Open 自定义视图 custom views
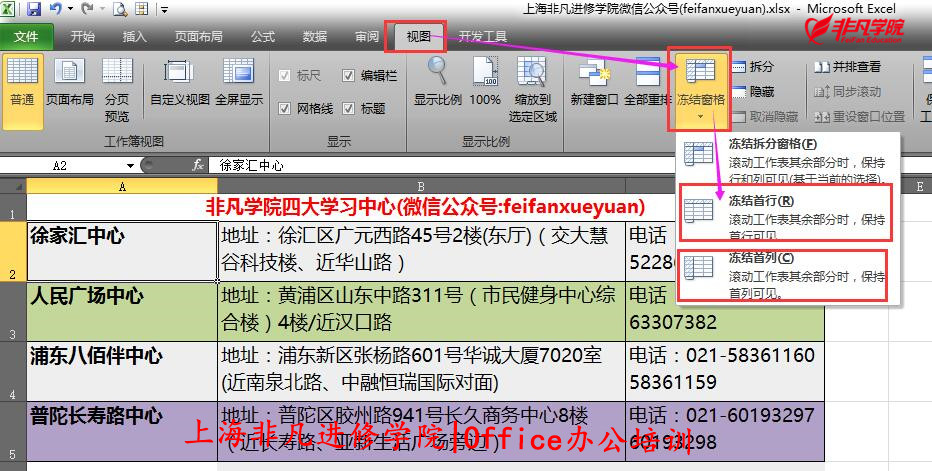 pyautogui.click(x=180, y=83)
